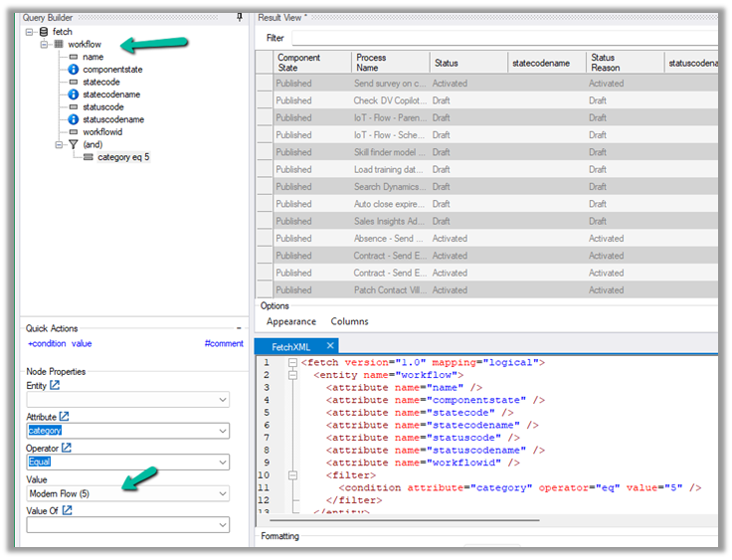This screenshot has height=560, width=732.
Task: Click the #comment quick action link
Action: 223,343
